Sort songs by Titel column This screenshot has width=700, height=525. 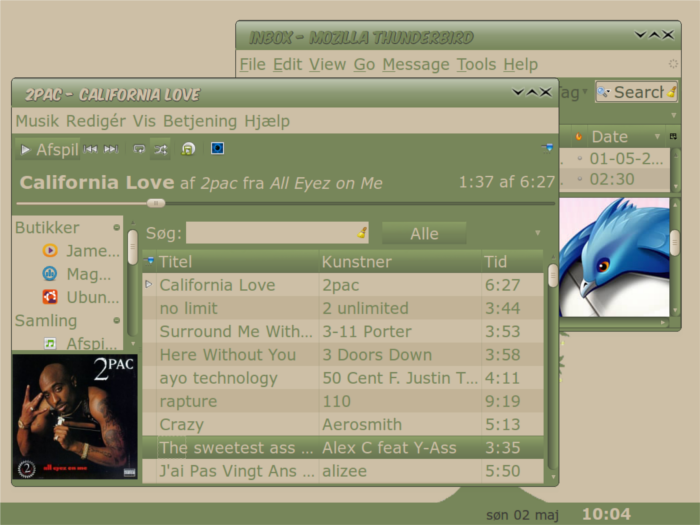tap(237, 262)
